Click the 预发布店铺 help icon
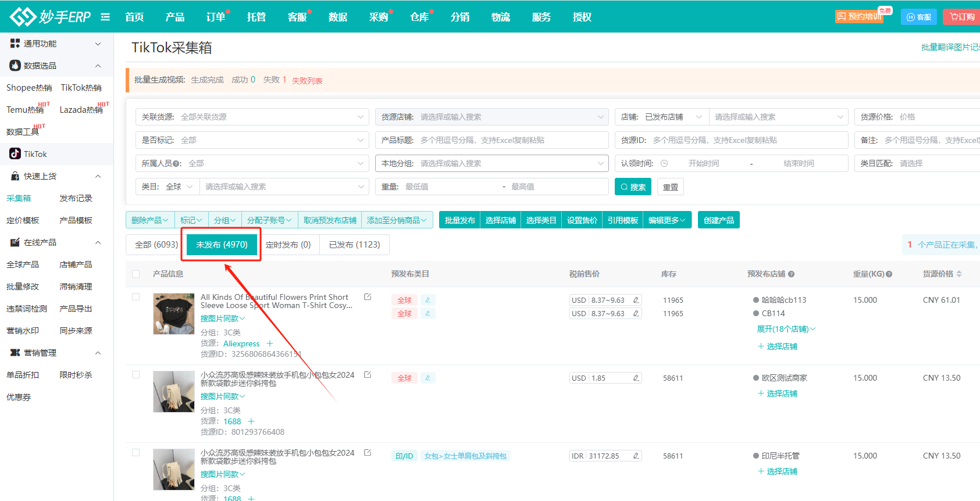Viewport: 980px width, 501px height. point(792,274)
